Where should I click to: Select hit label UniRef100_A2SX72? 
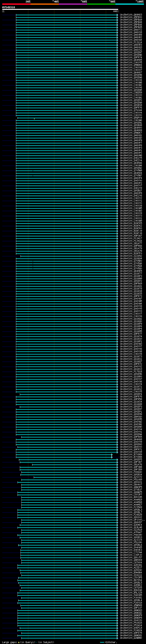pyautogui.click(x=131, y=477)
